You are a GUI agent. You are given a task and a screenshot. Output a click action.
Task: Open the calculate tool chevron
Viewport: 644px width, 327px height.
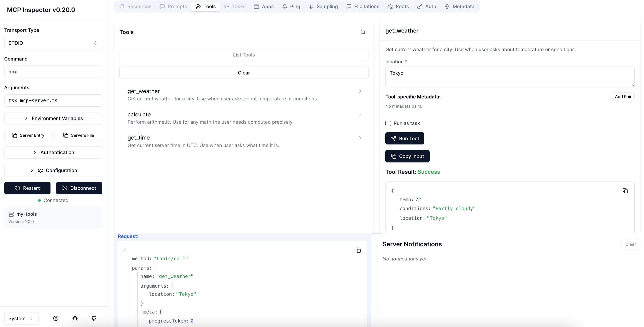click(360, 114)
